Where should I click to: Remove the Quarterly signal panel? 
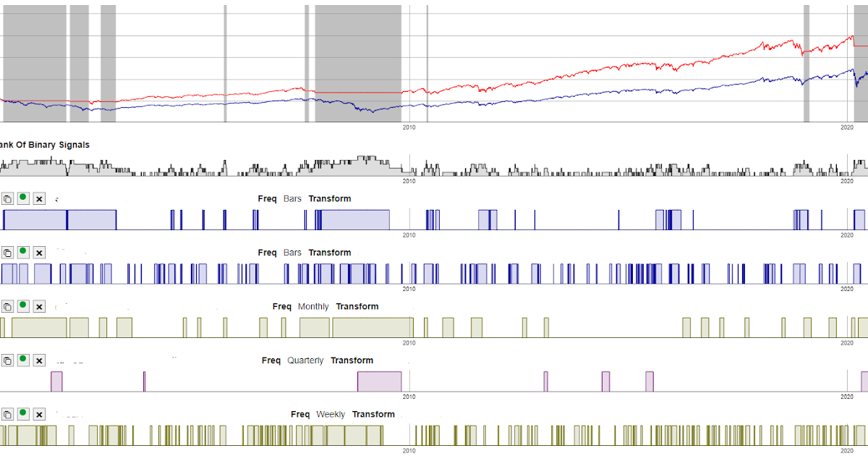pos(39,360)
